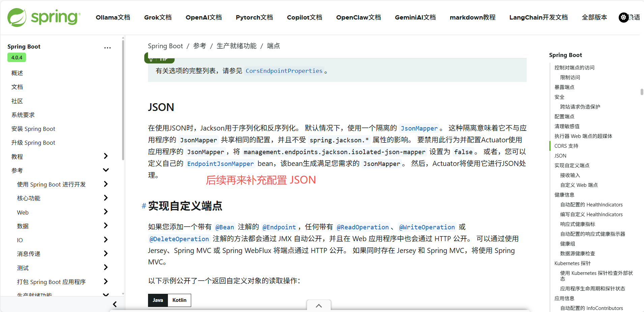The height and width of the screenshot is (312, 644).
Task: Expand 使用 Spring Boot 进行开发
Action: click(x=106, y=184)
